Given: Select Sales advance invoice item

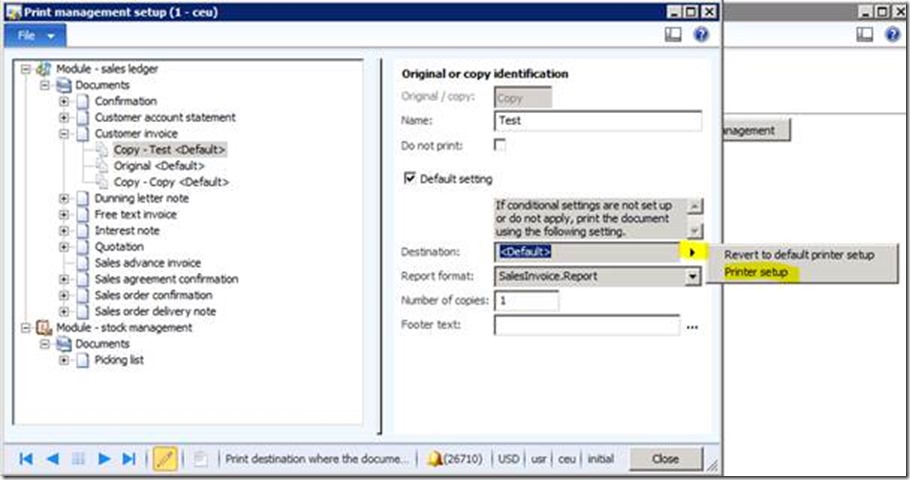Looking at the screenshot, I should pos(147,263).
